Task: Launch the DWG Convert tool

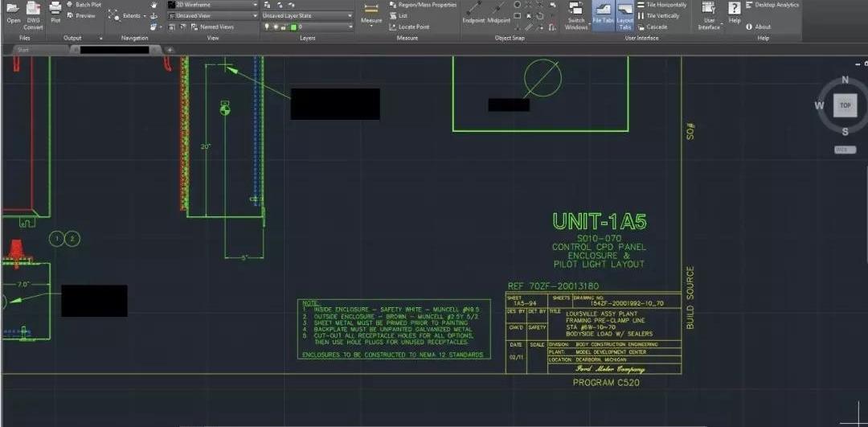Action: tap(33, 10)
